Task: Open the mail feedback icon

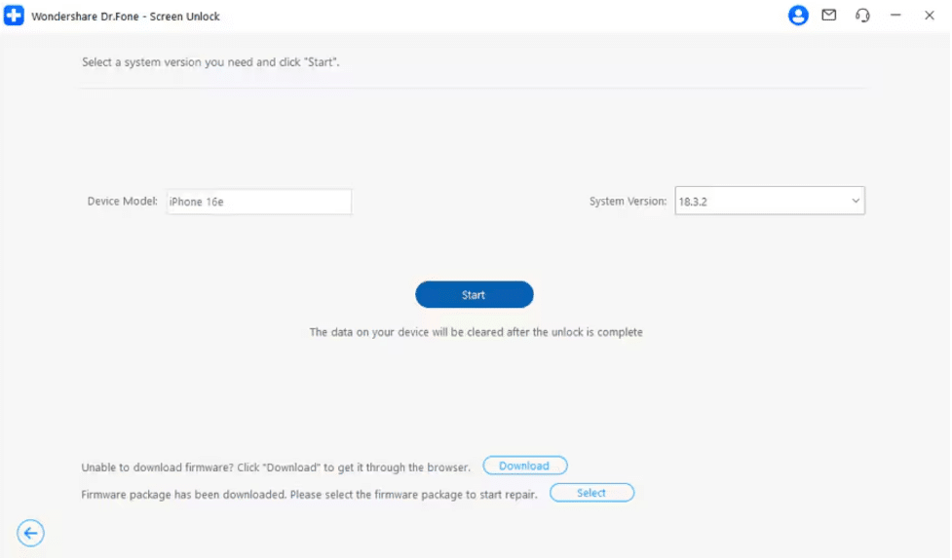Action: 830,16
